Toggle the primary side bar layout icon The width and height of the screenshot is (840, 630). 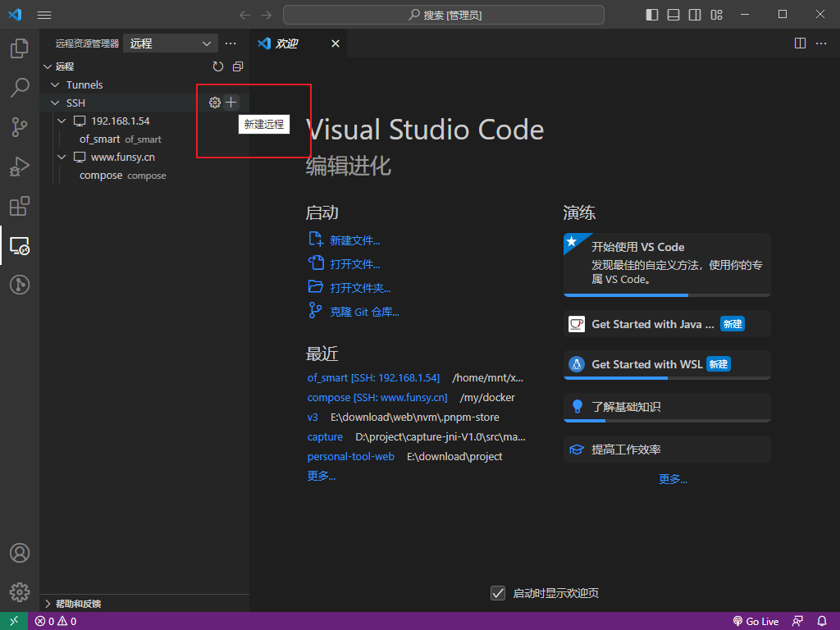(x=652, y=15)
